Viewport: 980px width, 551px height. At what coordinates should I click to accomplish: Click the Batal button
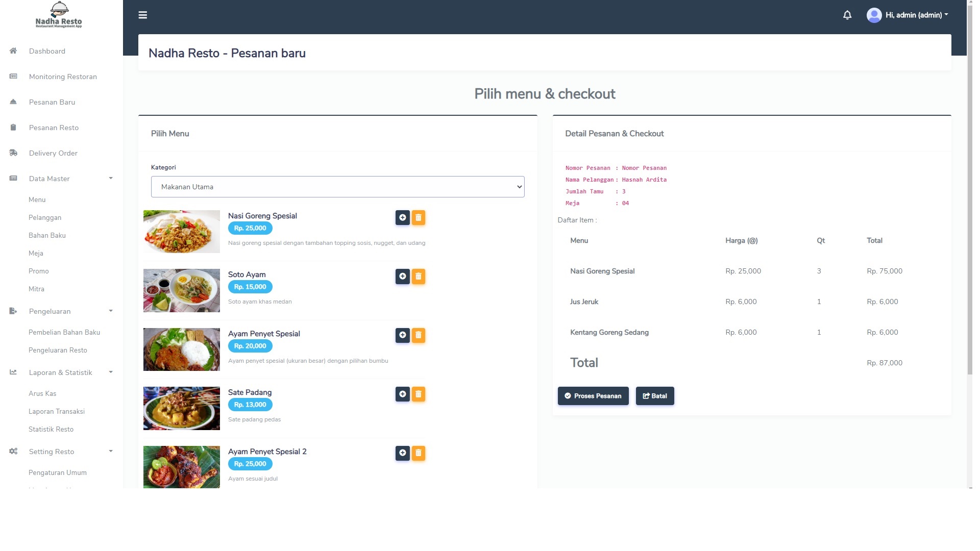[654, 396]
